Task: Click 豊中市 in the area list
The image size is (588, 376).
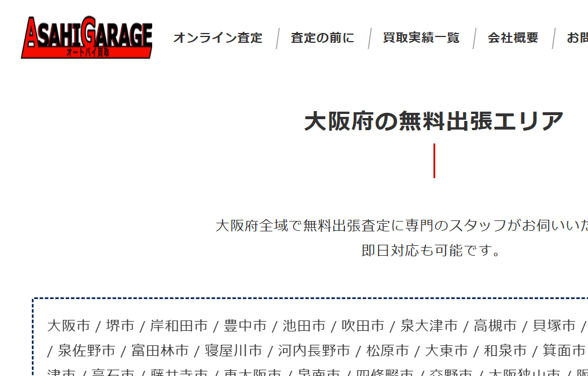Action: (x=245, y=326)
